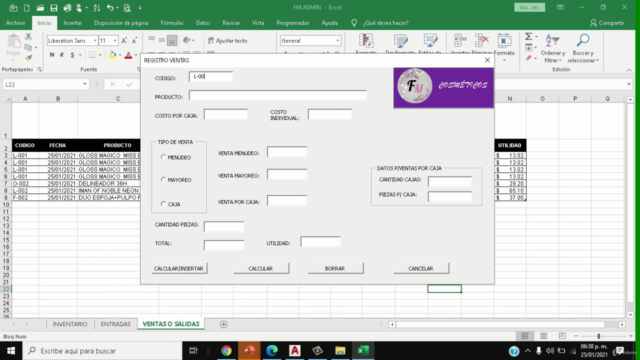This screenshot has width=640, height=360.
Task: Click the PRODUCTO input field
Action: click(x=278, y=96)
